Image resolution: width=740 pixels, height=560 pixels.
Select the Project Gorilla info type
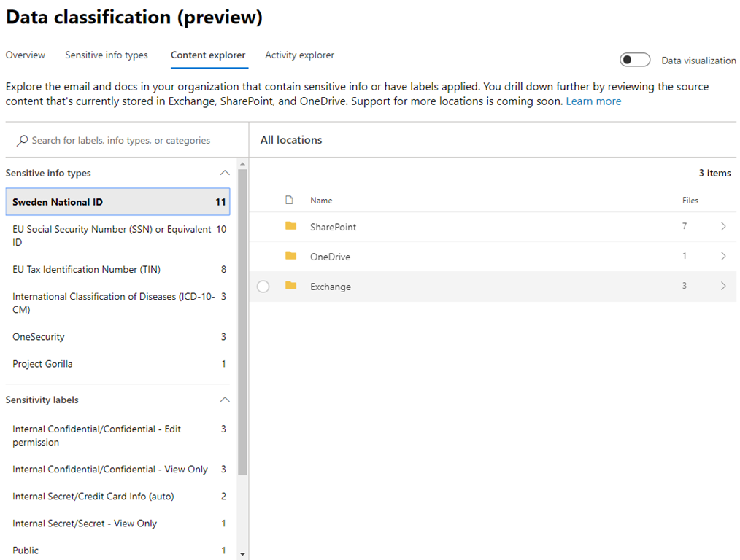[x=42, y=364]
